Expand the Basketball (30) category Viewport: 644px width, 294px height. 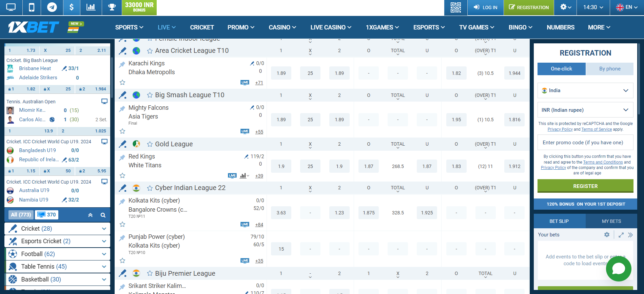click(x=57, y=279)
